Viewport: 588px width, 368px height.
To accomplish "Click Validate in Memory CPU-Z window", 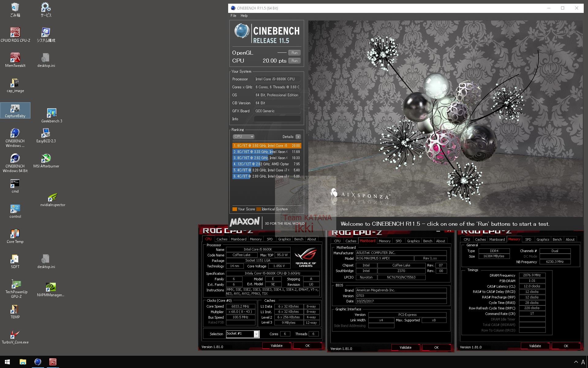I will [x=535, y=346].
